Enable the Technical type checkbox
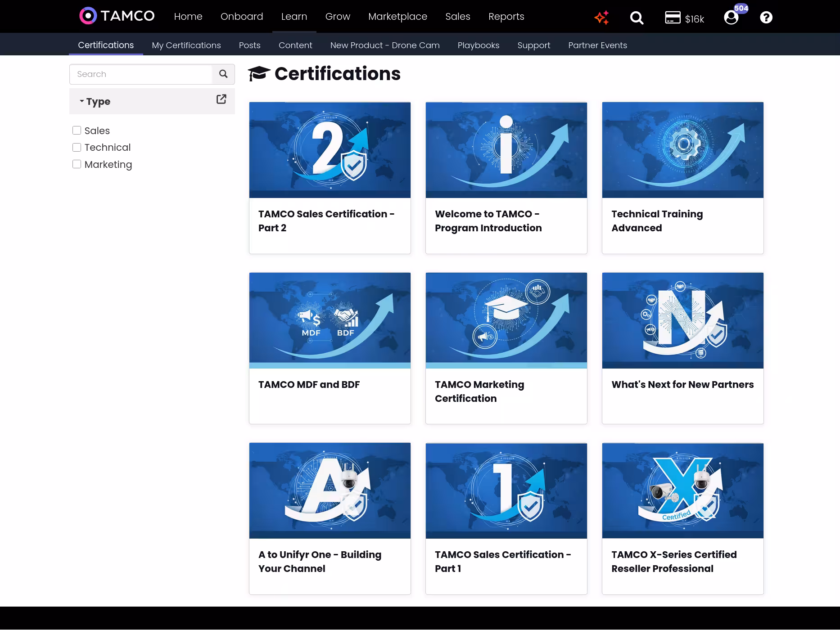Viewport: 840px width, 630px height. pos(77,148)
